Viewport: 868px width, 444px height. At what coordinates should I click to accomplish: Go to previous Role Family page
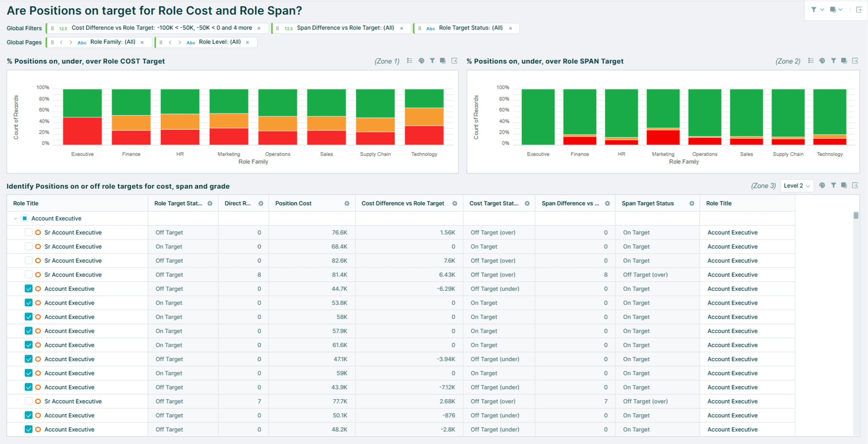click(61, 42)
